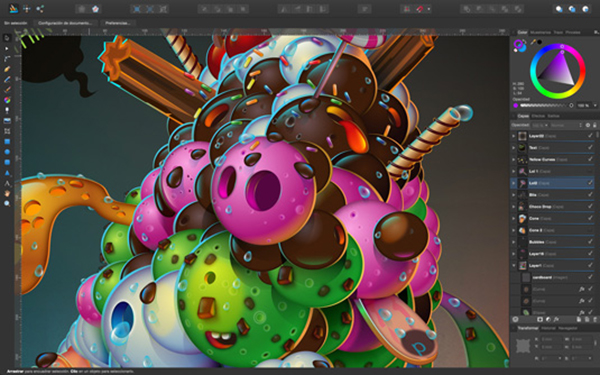Expand the Choco Drop layer group

tap(514, 207)
